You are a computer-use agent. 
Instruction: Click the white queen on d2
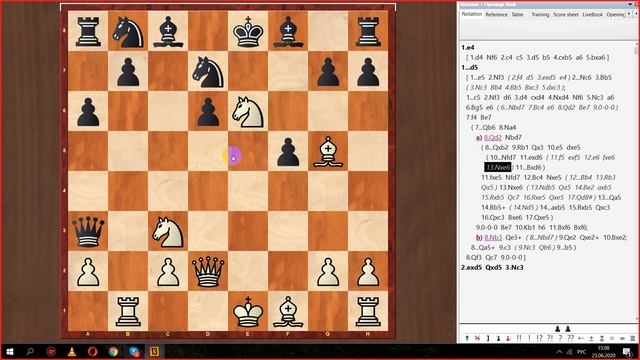point(208,271)
